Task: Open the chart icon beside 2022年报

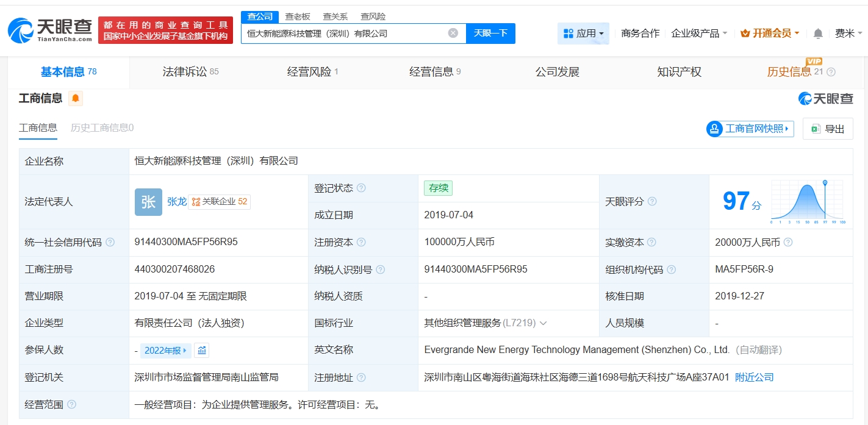Action: (x=202, y=350)
